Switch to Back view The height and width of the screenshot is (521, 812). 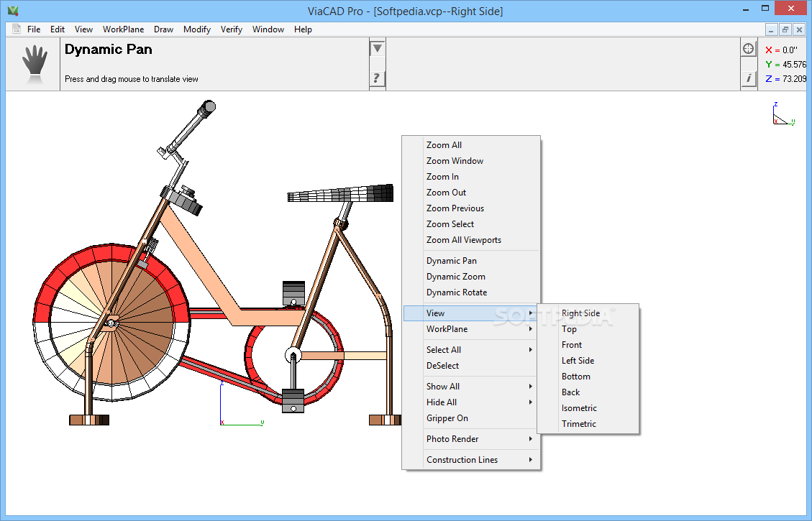coord(588,392)
